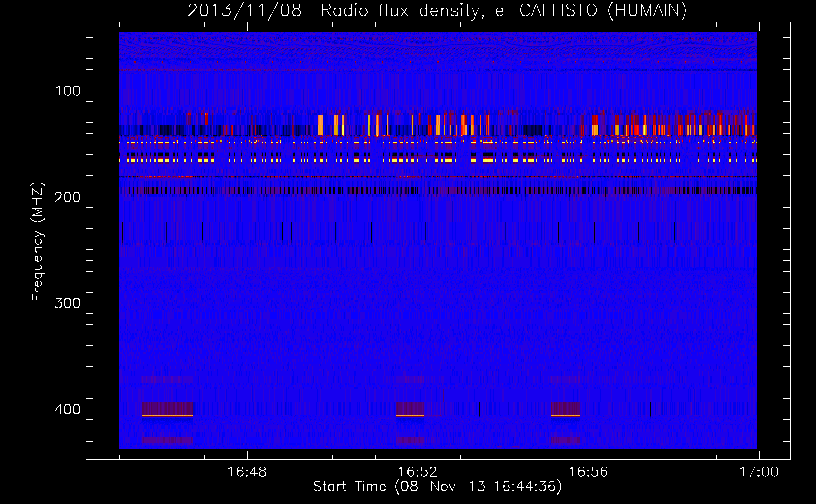Click the 16:56 time tick label
Screen dimensions: 816x504
pos(588,472)
